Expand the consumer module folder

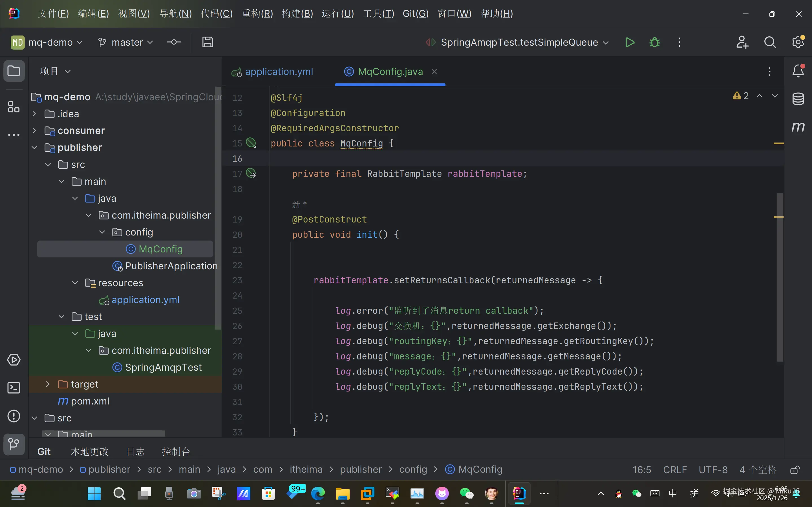[34, 131]
